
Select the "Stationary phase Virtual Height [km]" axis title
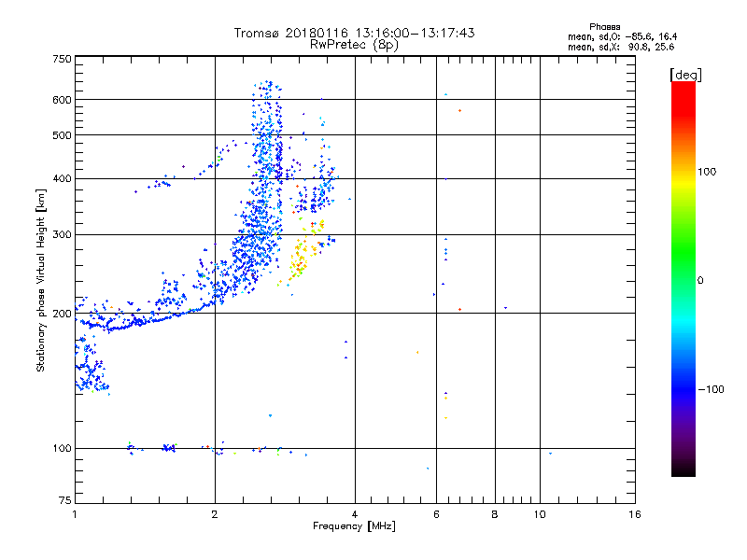pos(40,280)
